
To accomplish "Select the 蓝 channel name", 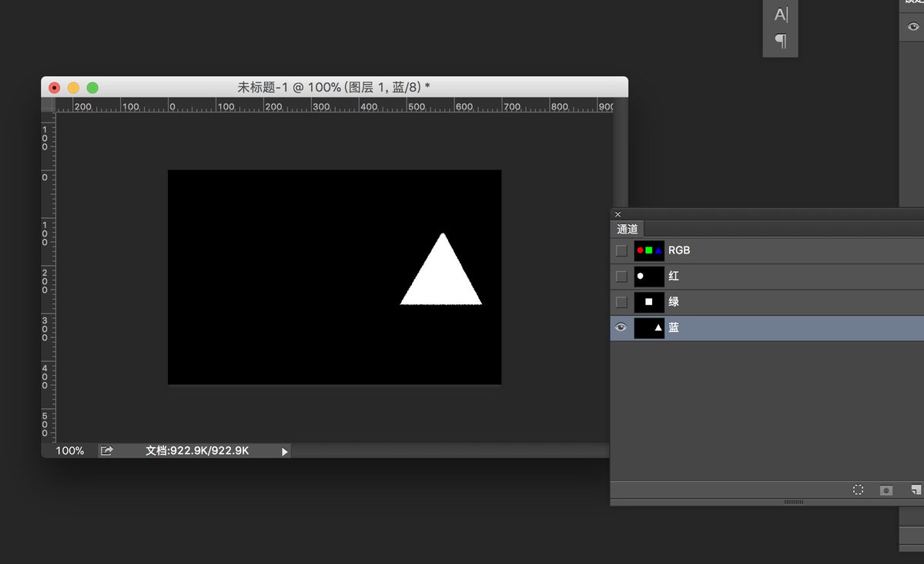I will coord(674,327).
